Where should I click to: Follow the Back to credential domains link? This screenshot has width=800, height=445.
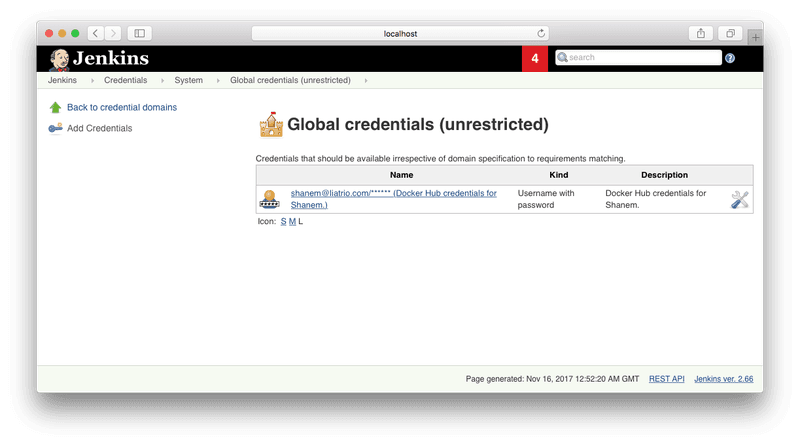122,107
